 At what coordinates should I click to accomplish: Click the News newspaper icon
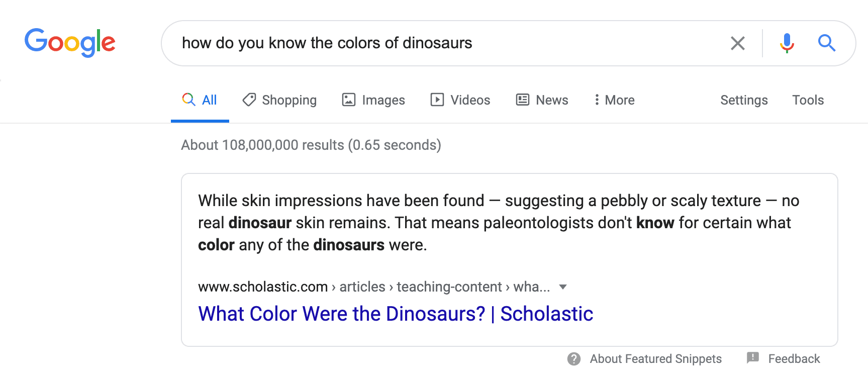[x=523, y=100]
